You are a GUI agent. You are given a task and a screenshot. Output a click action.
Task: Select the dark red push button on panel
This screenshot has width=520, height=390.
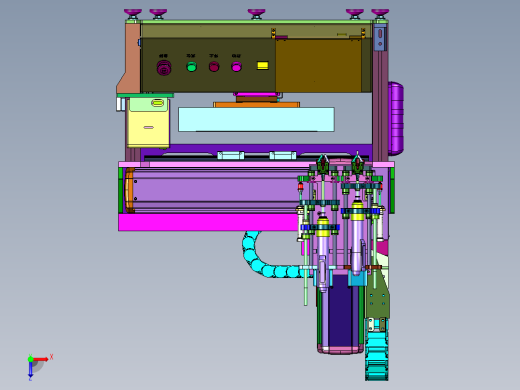[x=214, y=67]
